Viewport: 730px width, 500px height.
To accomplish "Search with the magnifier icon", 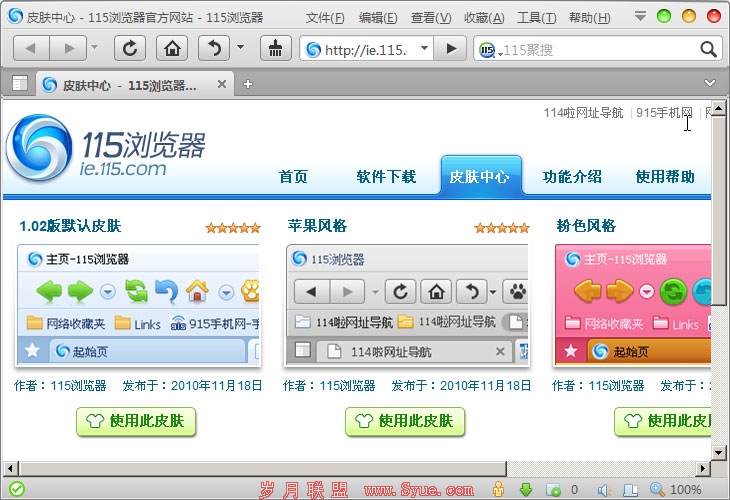I will click(x=709, y=49).
